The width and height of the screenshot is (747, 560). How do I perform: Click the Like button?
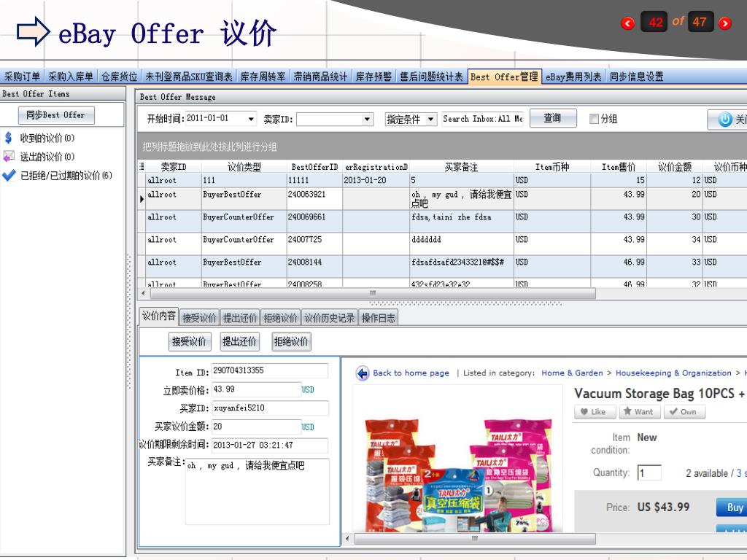coord(595,412)
